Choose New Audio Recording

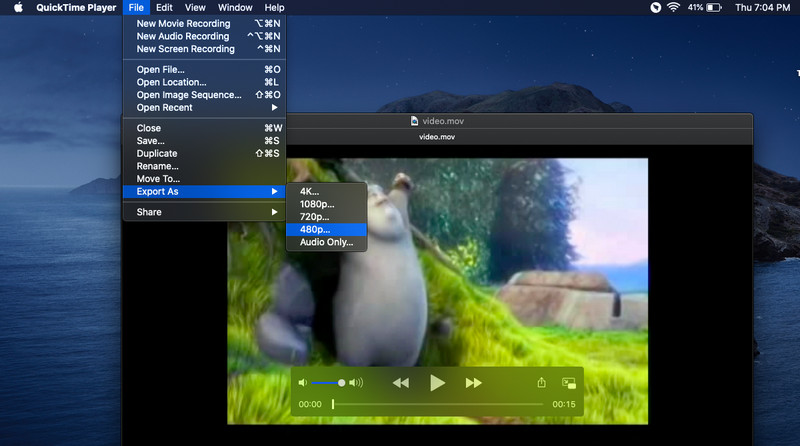coord(205,36)
